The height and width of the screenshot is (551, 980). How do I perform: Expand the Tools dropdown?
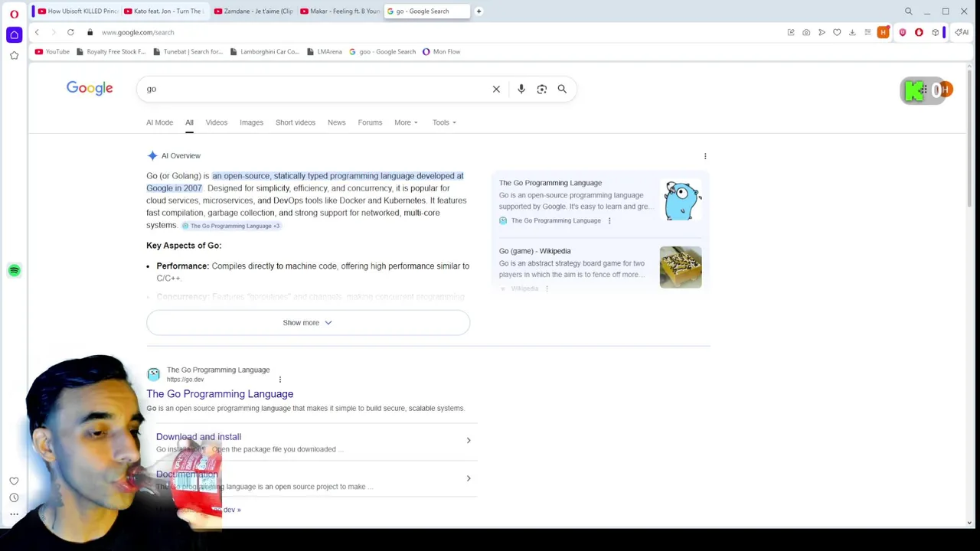click(444, 122)
